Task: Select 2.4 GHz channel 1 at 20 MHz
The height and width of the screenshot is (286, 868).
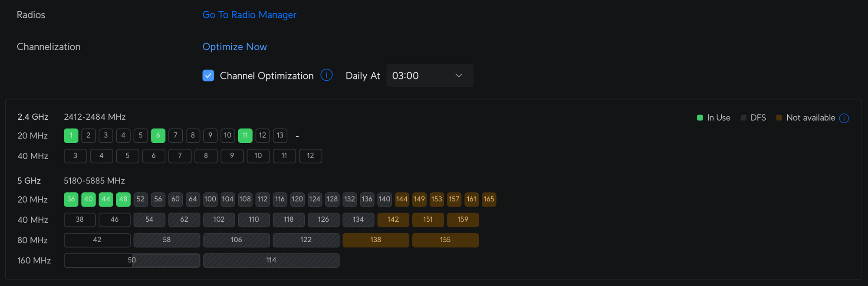Action: pos(71,135)
